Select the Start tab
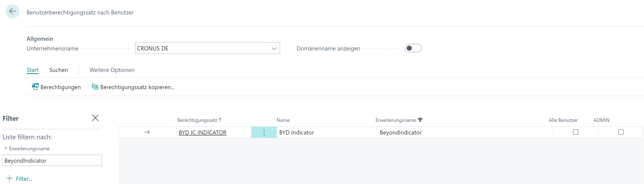644x184 pixels. pyautogui.click(x=32, y=70)
